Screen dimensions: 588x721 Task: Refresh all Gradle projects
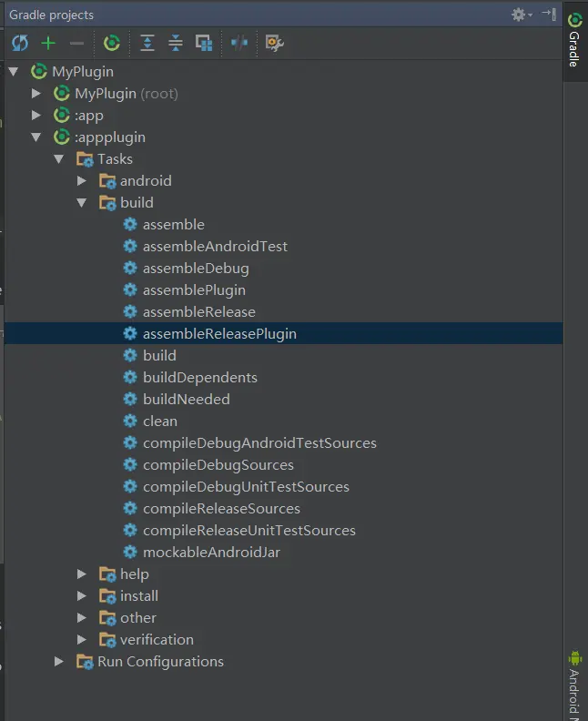(20, 43)
